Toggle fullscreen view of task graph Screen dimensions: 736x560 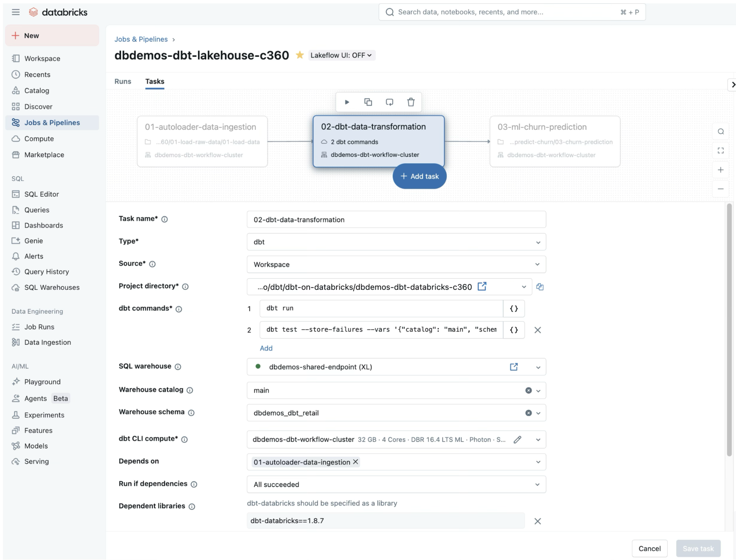click(x=720, y=151)
